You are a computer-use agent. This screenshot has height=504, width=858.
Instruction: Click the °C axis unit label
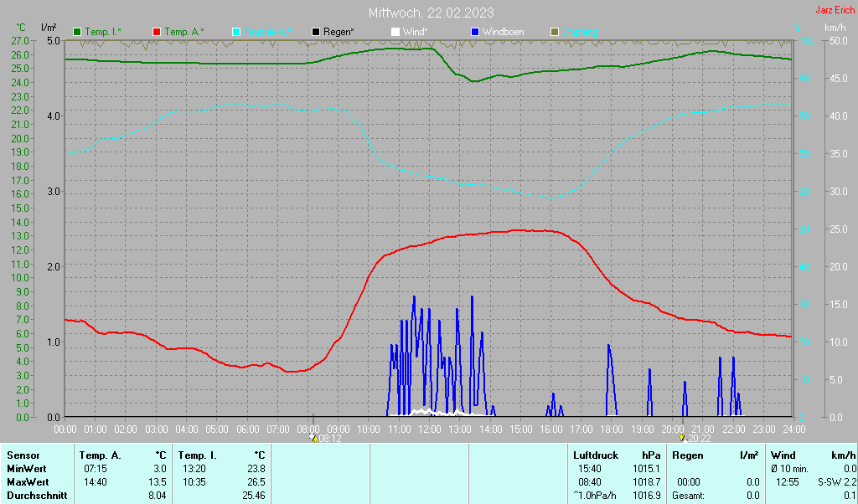pos(21,28)
